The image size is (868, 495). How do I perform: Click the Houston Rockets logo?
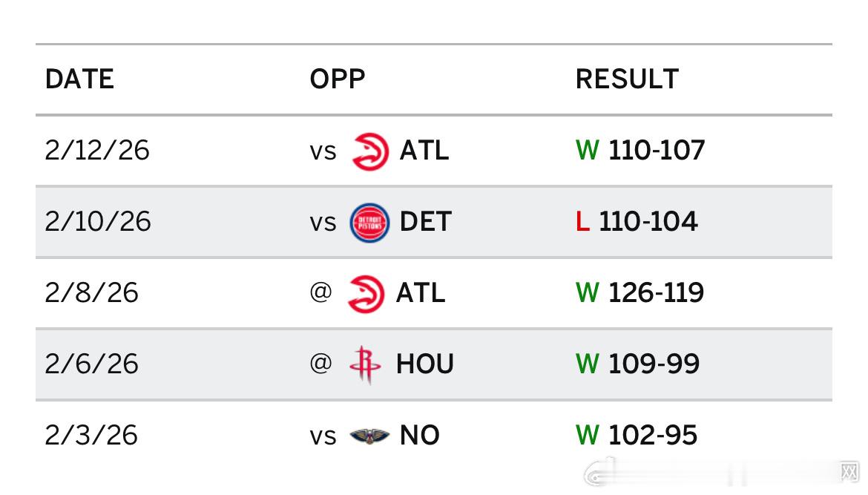[365, 365]
